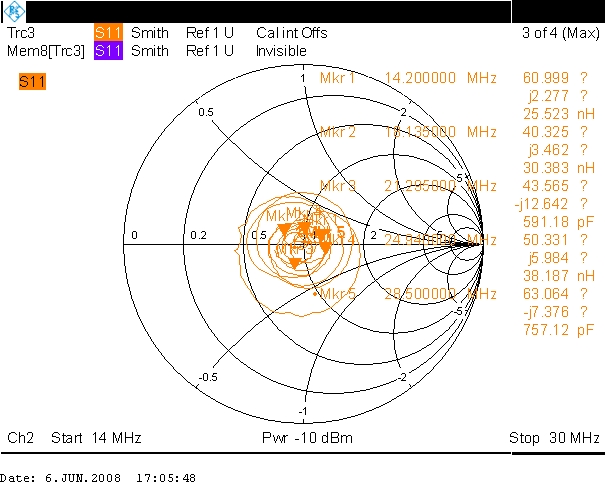The width and height of the screenshot is (605, 499).
Task: Select the Trc3 trace name
Action: pos(22,32)
